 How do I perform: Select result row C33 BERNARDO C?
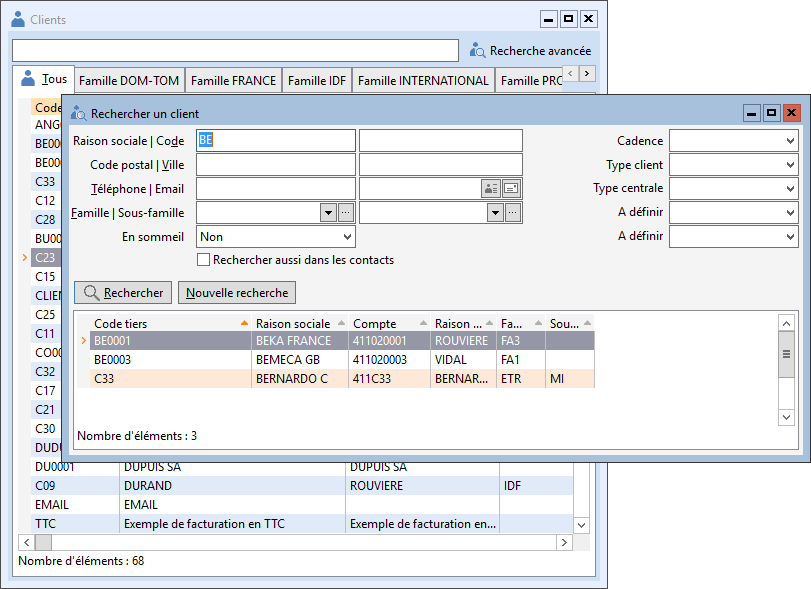(342, 379)
